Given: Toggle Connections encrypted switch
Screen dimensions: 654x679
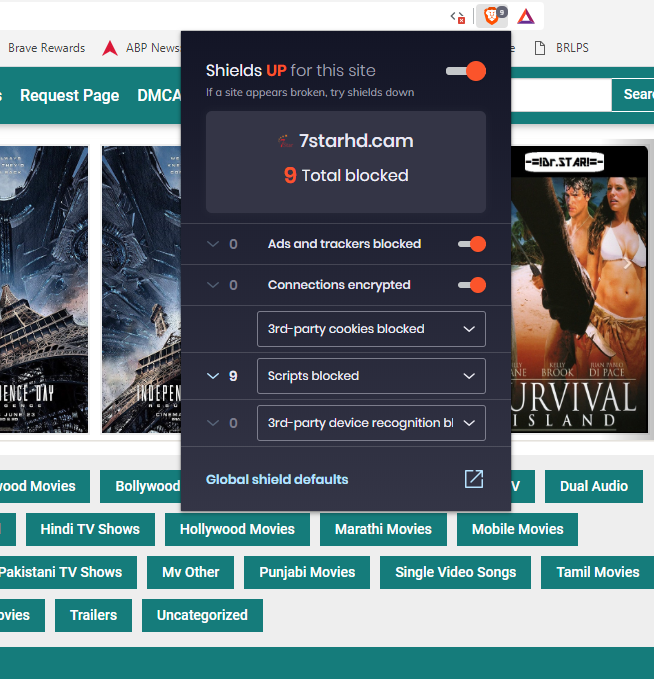Looking at the screenshot, I should coord(472,285).
